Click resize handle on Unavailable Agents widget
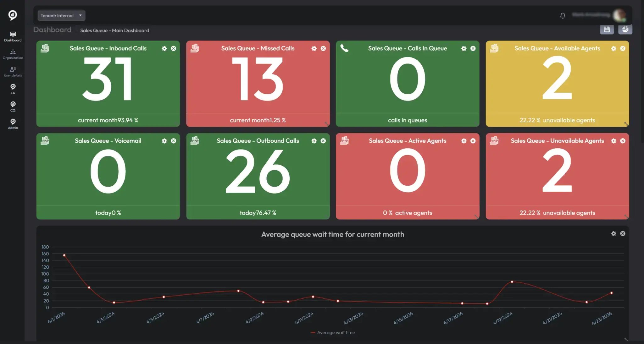 (626, 216)
